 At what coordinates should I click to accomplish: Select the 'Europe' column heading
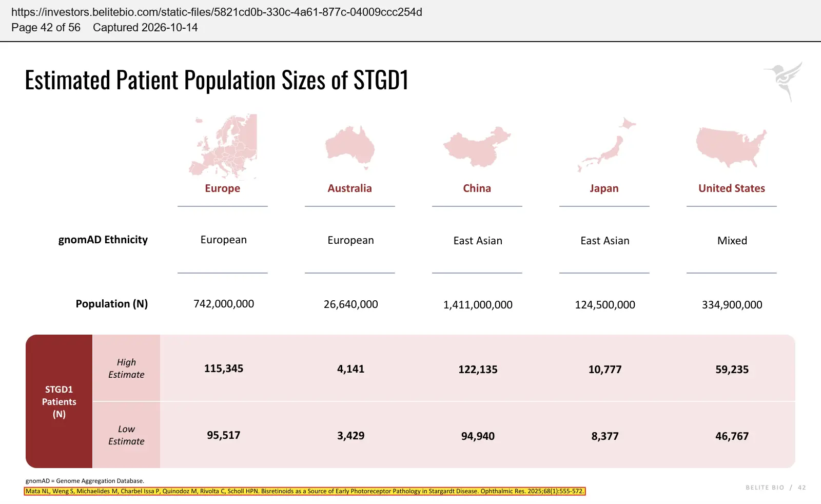pyautogui.click(x=223, y=188)
